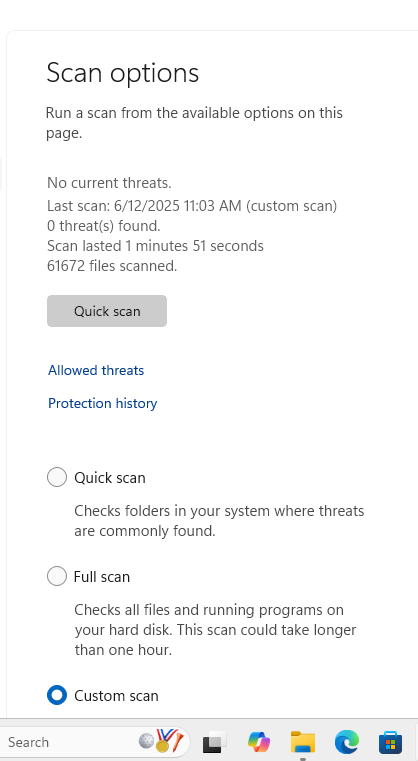Select the Quick scan radio button
The height and width of the screenshot is (761, 418).
tap(57, 477)
